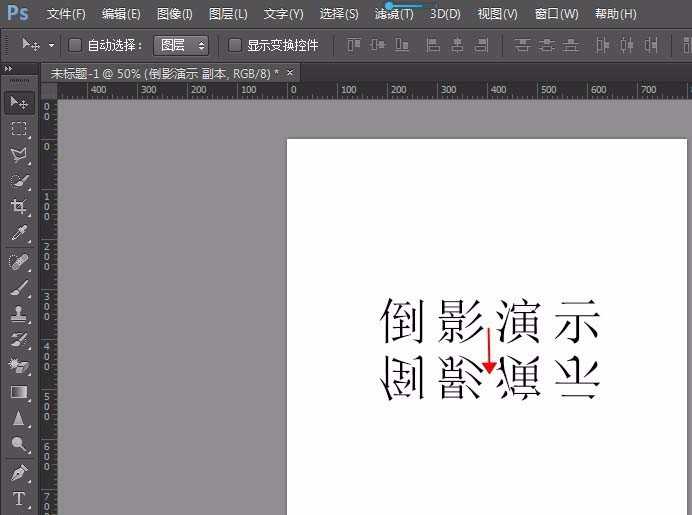Click align right edges icon
This screenshot has height=515, width=692.
[x=481, y=45]
